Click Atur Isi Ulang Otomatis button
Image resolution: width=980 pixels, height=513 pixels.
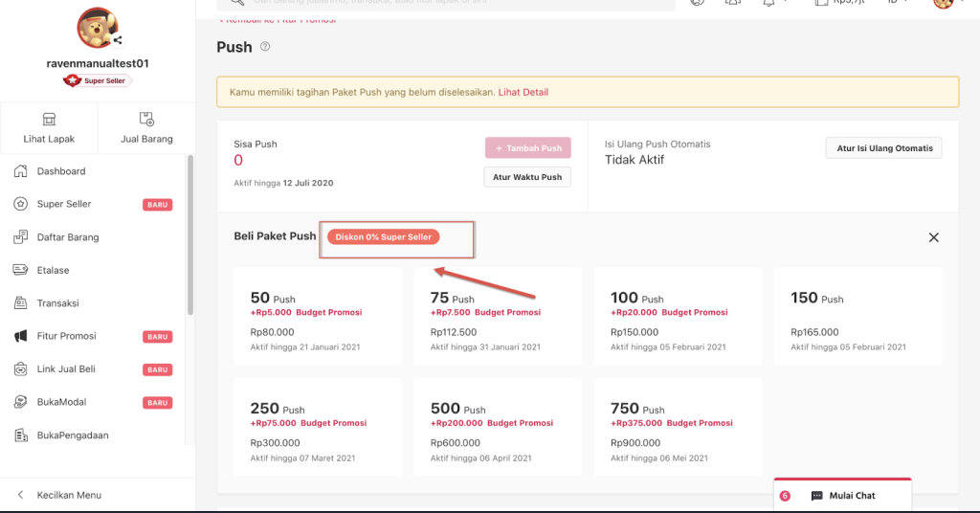click(x=883, y=148)
